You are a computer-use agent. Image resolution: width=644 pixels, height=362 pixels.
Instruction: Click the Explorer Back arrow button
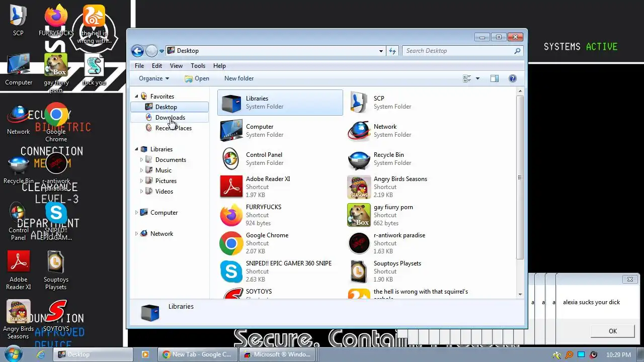click(137, 51)
